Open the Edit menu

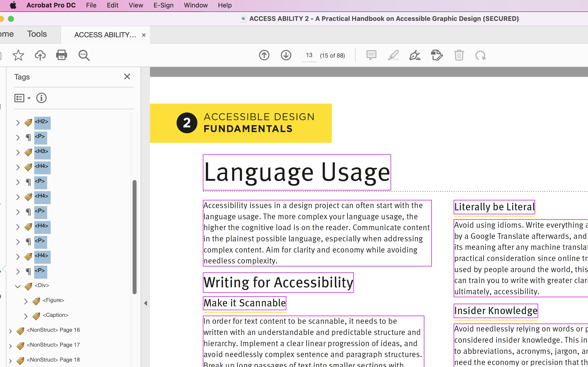(x=112, y=5)
